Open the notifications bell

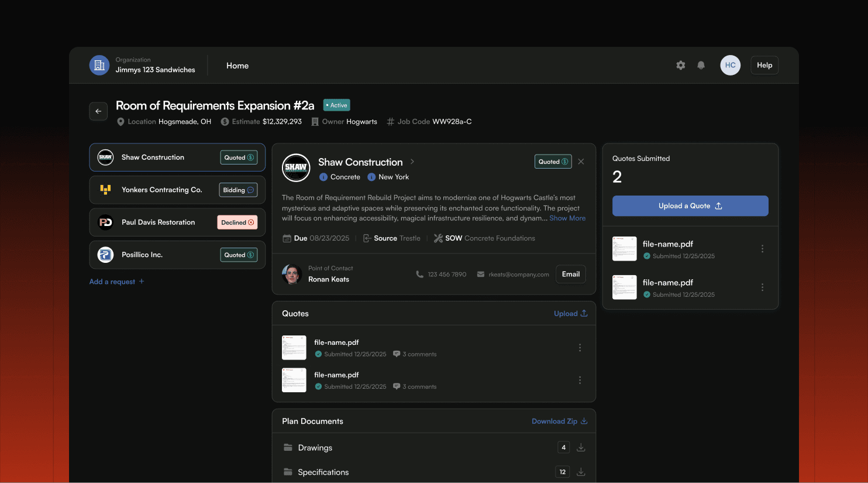(x=701, y=65)
